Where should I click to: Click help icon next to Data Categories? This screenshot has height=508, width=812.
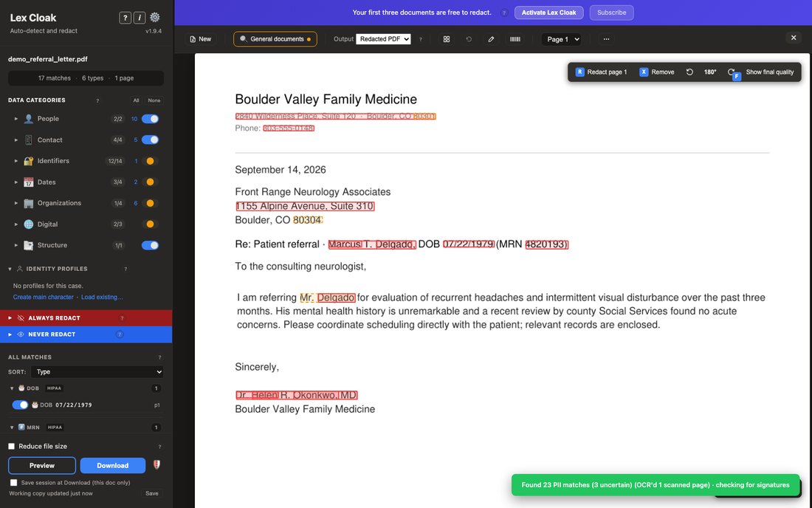point(97,100)
